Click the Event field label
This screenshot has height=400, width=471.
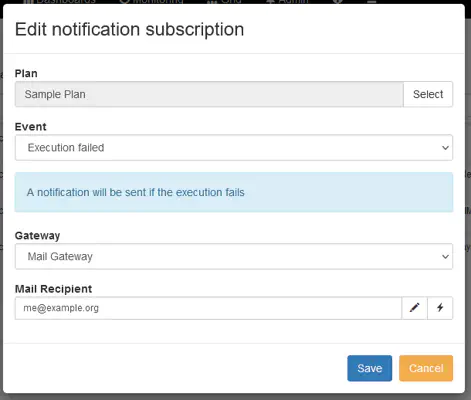point(31,127)
